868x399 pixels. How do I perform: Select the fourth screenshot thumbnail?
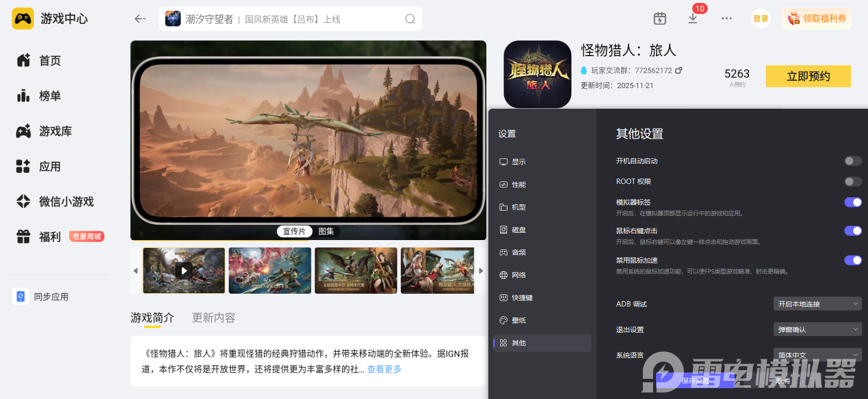(438, 271)
